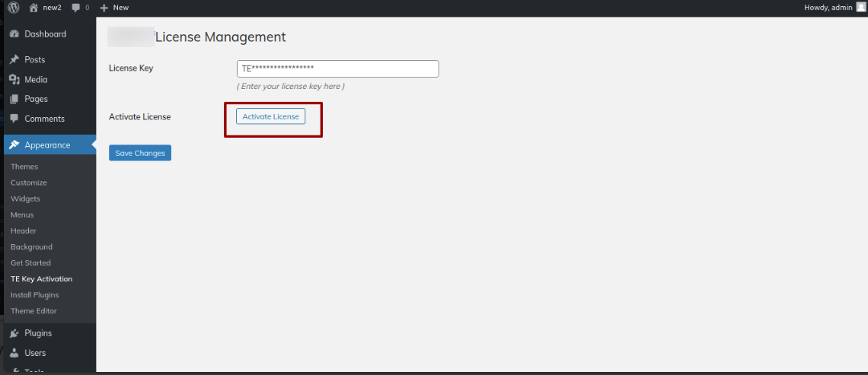Click the home icon beside new2
The width and height of the screenshot is (868, 375).
(x=34, y=7)
